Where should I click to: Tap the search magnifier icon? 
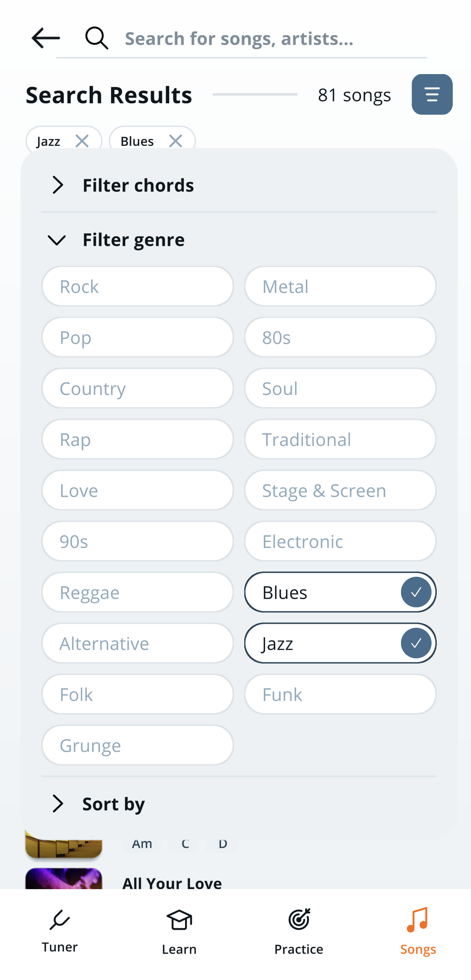[97, 38]
